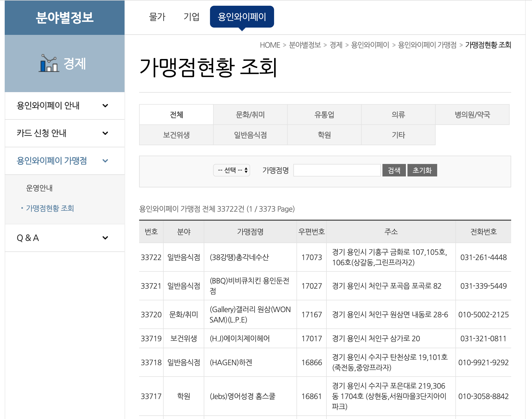532x419 pixels.
Task: Click the 가맹점명 search input field
Action: (337, 170)
